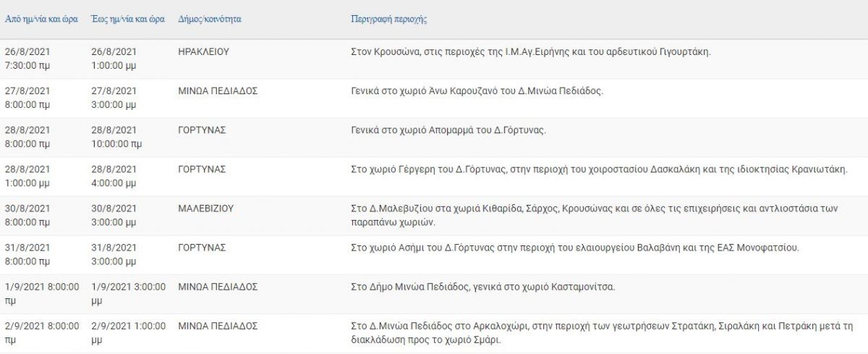Sort by 'Από ημ/νία και ώρα' column header

(42, 19)
